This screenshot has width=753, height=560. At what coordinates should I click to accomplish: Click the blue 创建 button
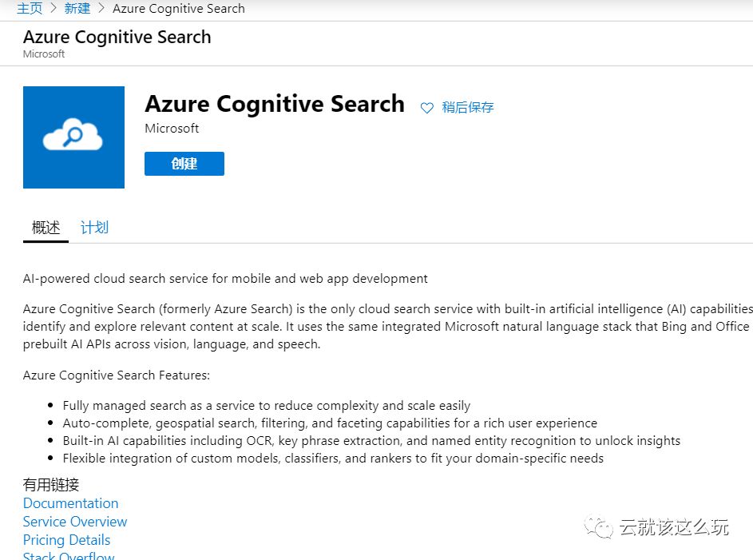[184, 164]
